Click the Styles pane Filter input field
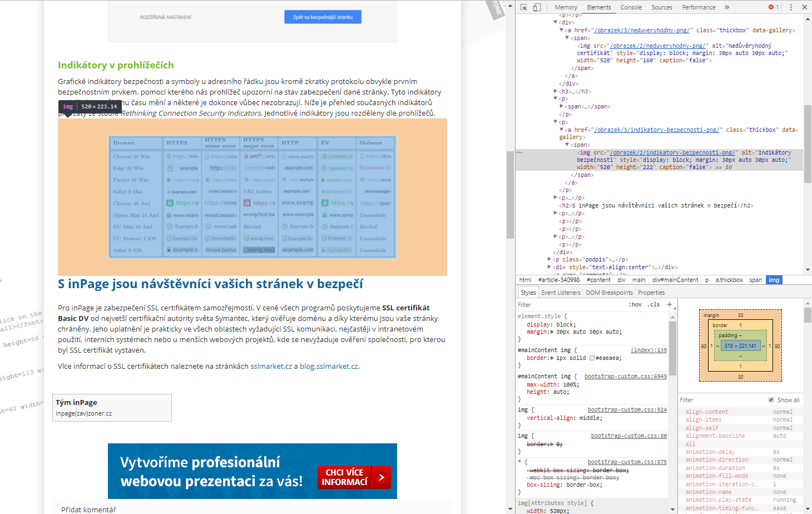Viewport: 812px width, 514px height. point(567,305)
